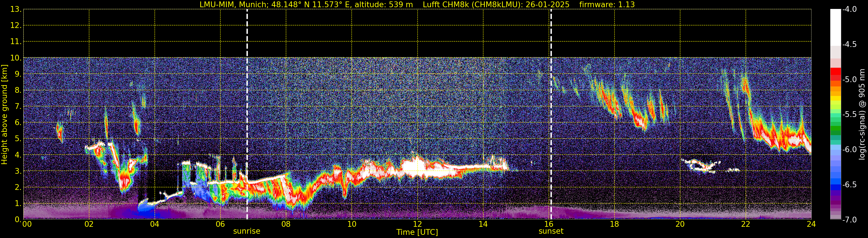This screenshot has height=238, width=868.
Task: Click the height axis label '11.'
Action: [x=16, y=42]
